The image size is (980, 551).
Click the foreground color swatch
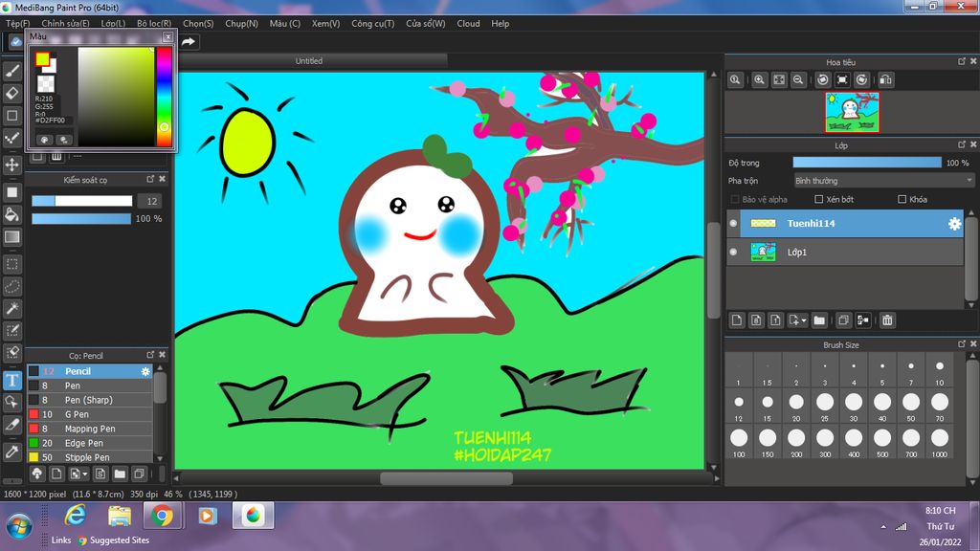pos(42,59)
